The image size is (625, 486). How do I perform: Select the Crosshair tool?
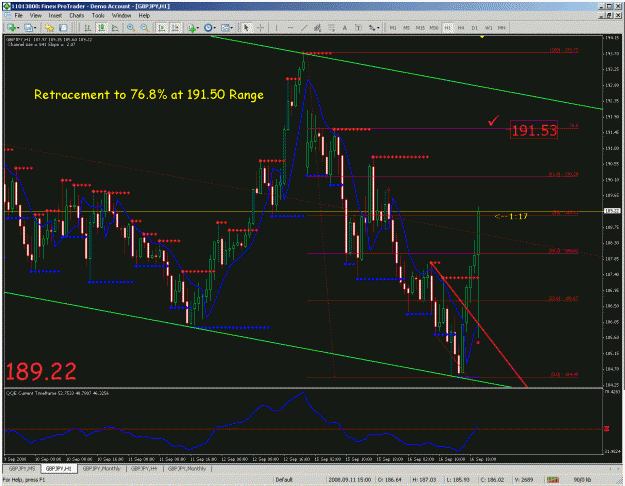[x=260, y=28]
